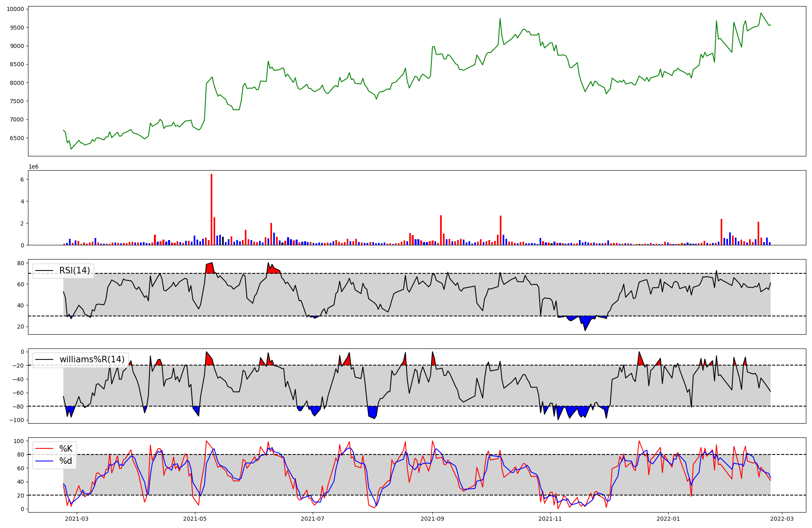Click the -100 tick on Williams %R axis
The width and height of the screenshot is (812, 528).
point(17,420)
